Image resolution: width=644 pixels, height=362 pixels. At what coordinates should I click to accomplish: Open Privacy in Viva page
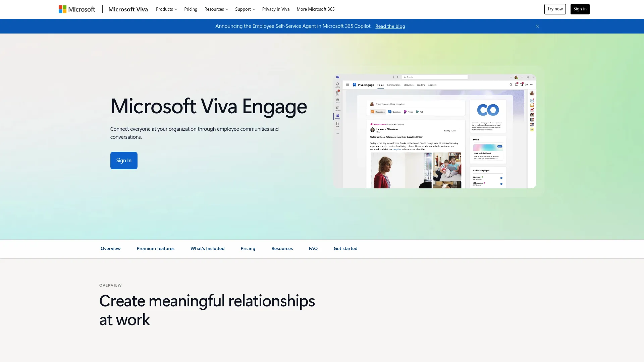pyautogui.click(x=276, y=9)
